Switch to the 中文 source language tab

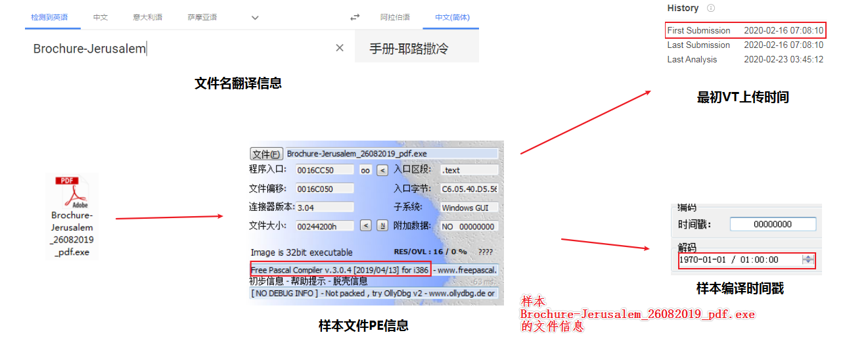[x=101, y=18]
